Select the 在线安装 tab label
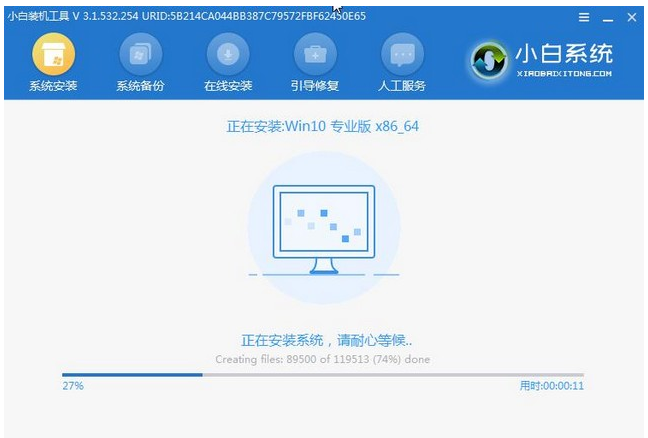The width and height of the screenshot is (648, 438). coord(228,86)
